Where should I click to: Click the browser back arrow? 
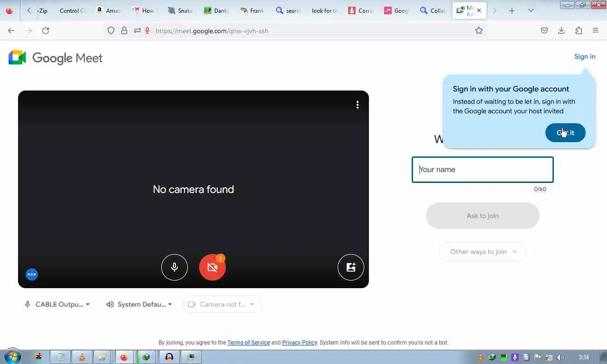11,31
